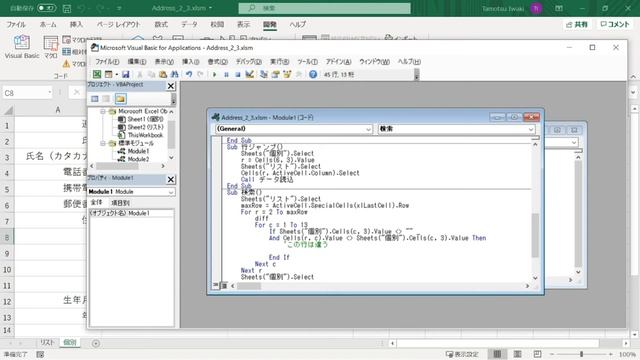Open the Excel 開発 ribbon tab
640x360 pixels.
[x=270, y=24]
